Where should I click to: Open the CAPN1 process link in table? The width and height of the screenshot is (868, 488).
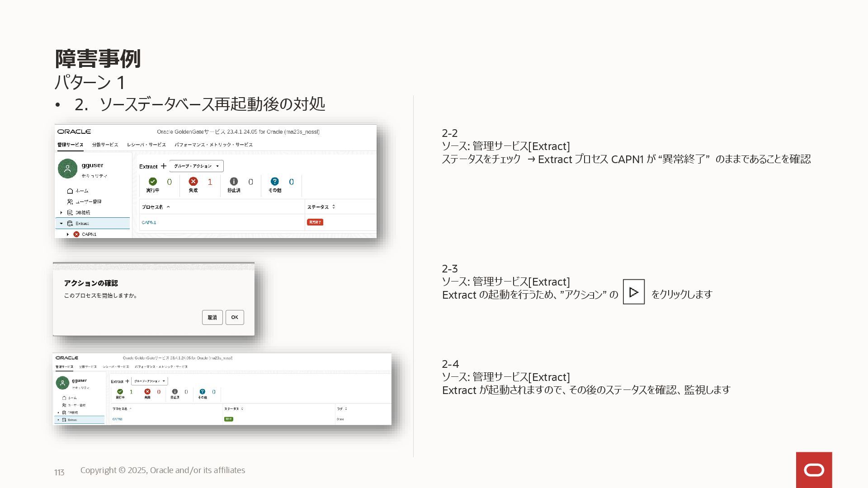[x=149, y=222]
